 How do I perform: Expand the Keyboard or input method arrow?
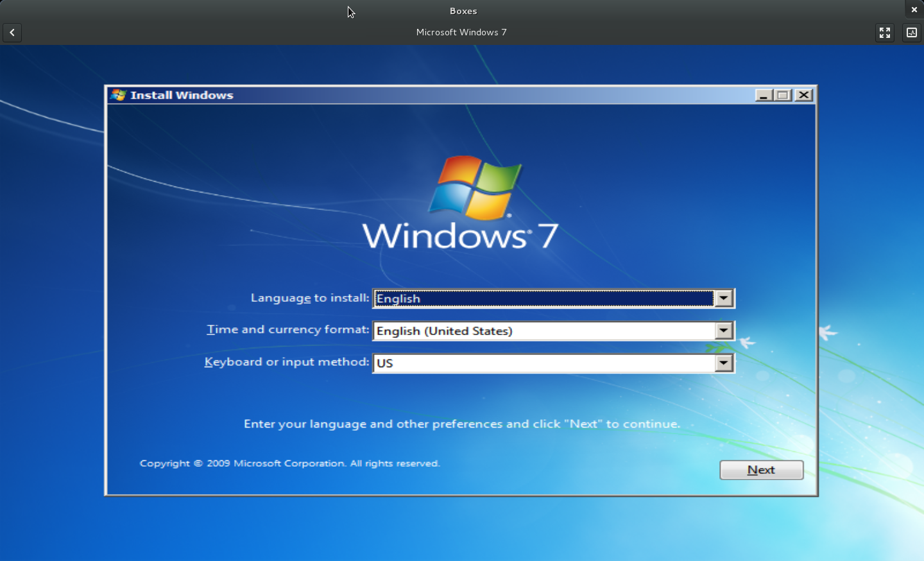[724, 363]
